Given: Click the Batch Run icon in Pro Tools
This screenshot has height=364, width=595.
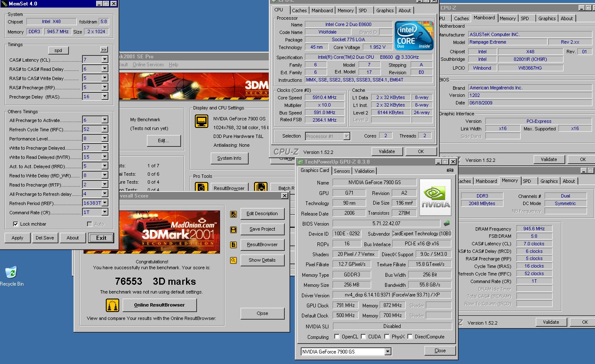Looking at the screenshot, I should pos(260,187).
